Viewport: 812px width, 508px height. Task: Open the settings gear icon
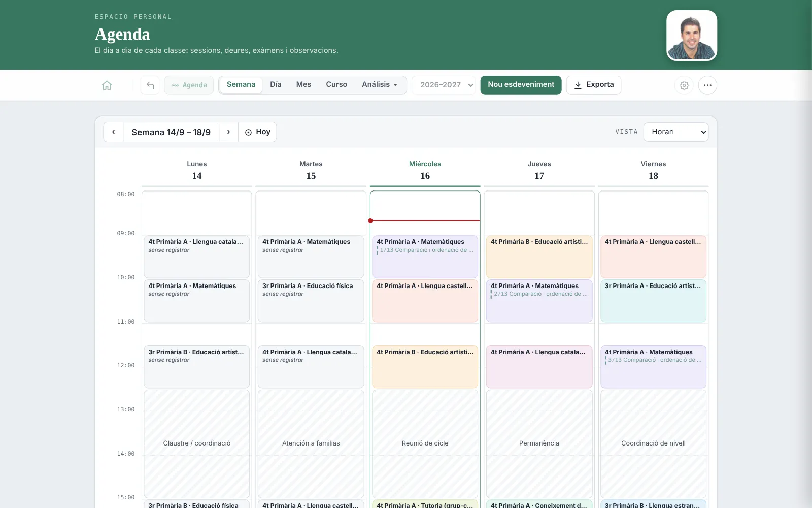click(684, 85)
